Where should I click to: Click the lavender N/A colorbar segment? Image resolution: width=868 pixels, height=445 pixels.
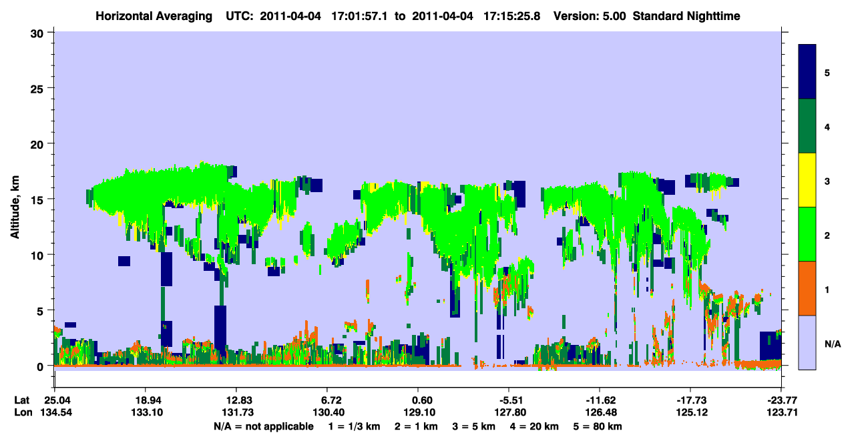[x=807, y=342]
